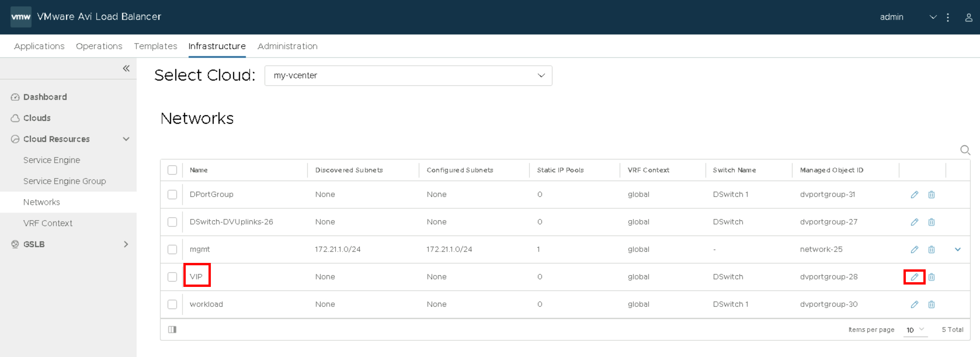Edit the workload network with pencil icon

[x=914, y=304]
